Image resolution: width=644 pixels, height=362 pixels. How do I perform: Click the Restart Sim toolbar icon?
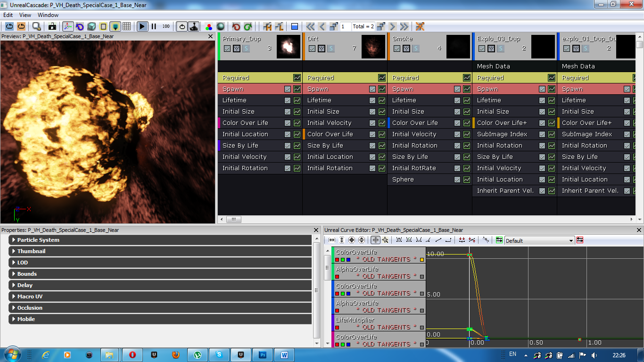pos(9,26)
